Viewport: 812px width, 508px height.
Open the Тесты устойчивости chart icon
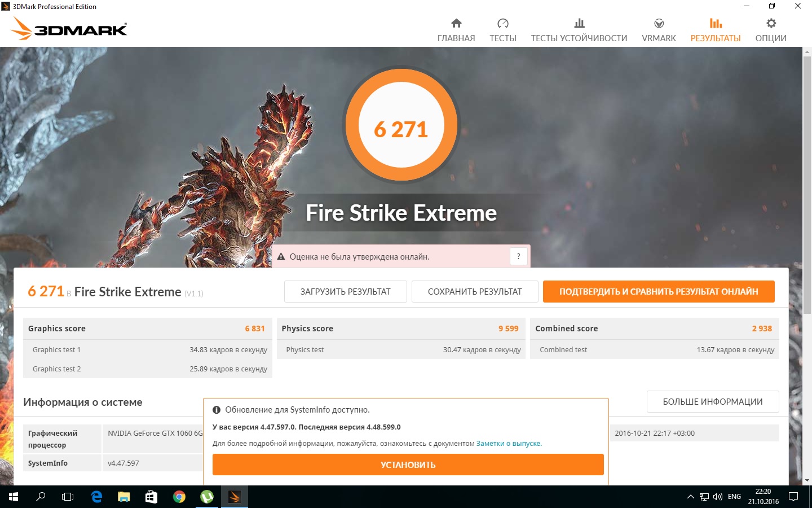point(579,23)
